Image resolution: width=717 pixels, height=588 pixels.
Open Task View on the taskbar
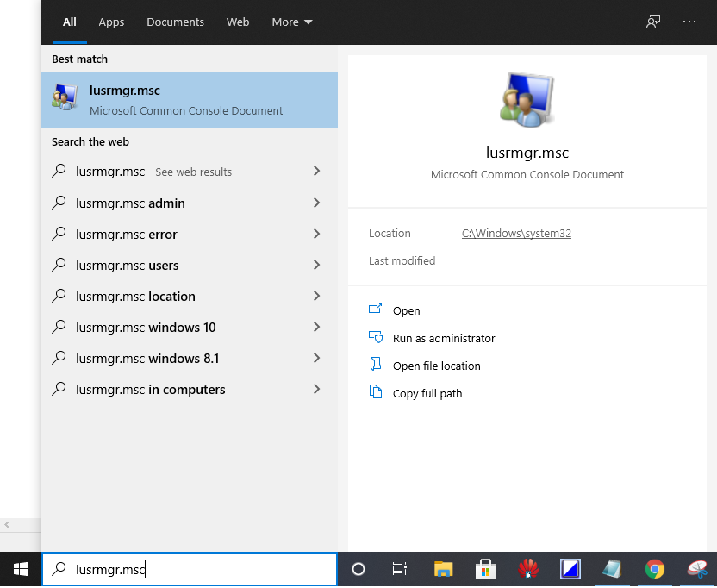[x=399, y=569]
